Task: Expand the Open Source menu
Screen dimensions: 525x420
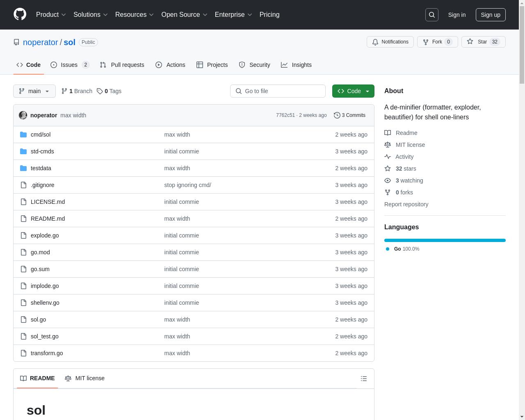Action: 184,14
